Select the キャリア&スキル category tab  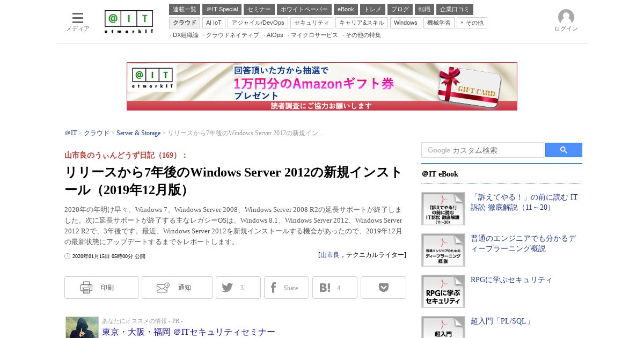point(362,23)
